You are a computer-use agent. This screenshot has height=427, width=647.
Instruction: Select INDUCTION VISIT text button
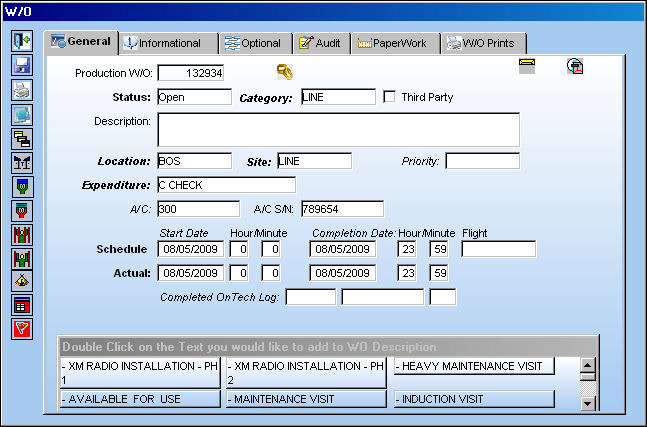pyautogui.click(x=474, y=399)
